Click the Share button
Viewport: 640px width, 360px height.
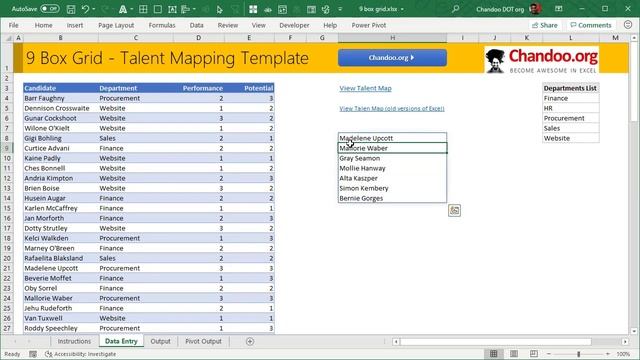coord(544,25)
